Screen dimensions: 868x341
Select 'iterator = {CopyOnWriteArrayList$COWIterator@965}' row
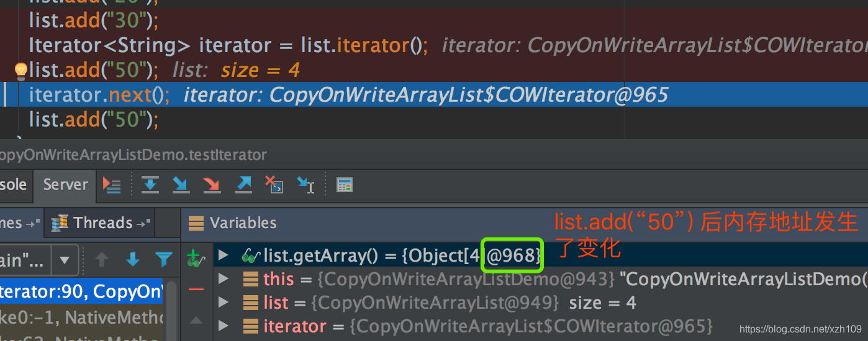540,326
